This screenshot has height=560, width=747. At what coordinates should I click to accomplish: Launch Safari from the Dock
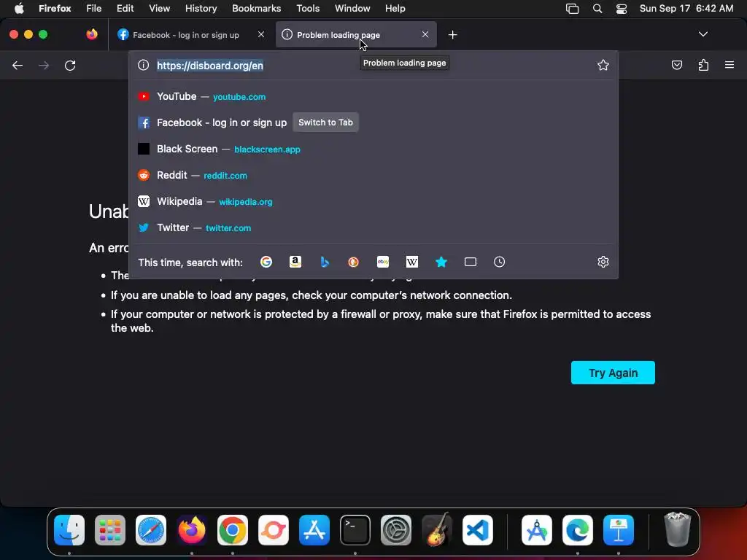click(x=151, y=530)
